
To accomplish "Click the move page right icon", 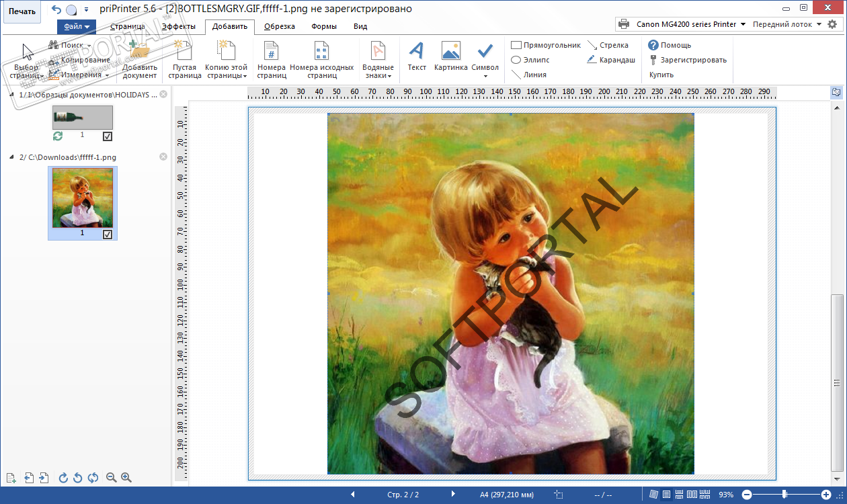I will pyautogui.click(x=44, y=478).
